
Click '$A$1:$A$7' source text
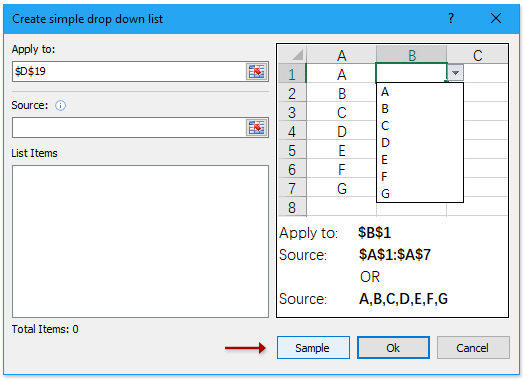tap(395, 255)
